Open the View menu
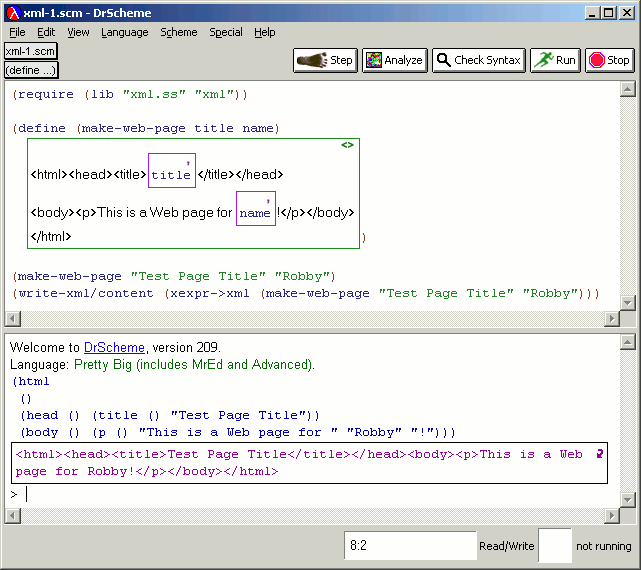This screenshot has width=641, height=570. (78, 32)
